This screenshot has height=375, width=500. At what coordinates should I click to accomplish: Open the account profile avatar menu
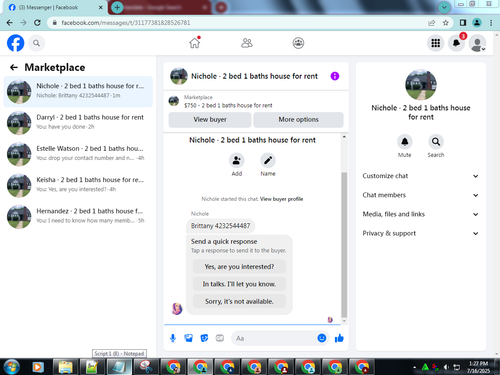477,43
